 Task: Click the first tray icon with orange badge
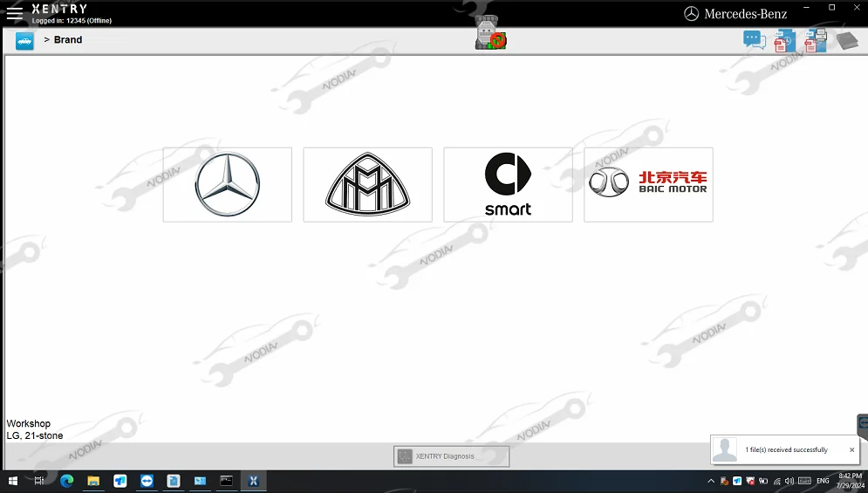pos(724,481)
